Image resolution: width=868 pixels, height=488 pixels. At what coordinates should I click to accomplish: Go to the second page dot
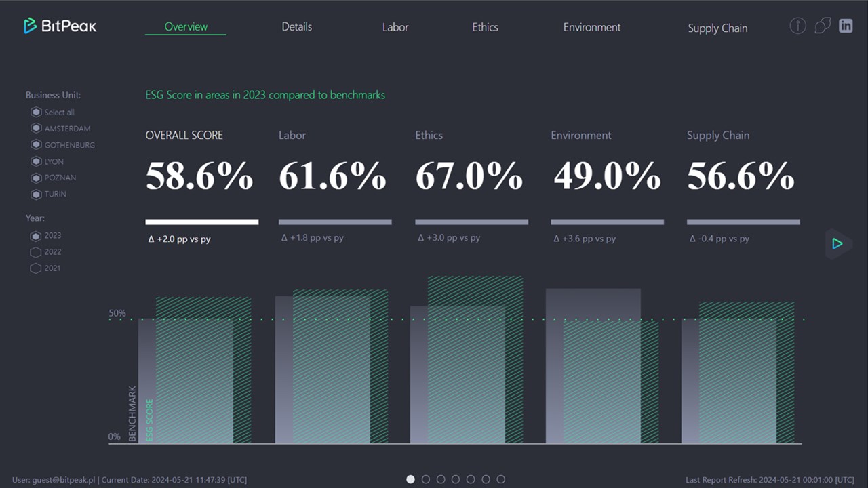coord(426,479)
